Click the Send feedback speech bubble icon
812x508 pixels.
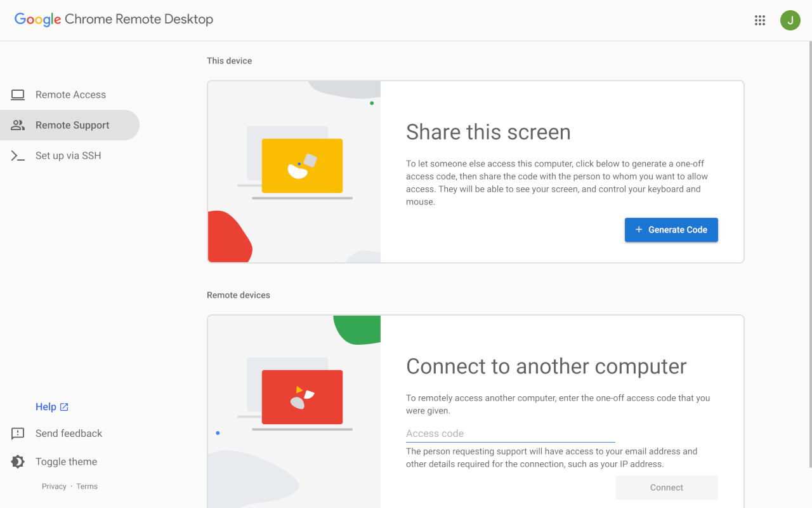[18, 433]
